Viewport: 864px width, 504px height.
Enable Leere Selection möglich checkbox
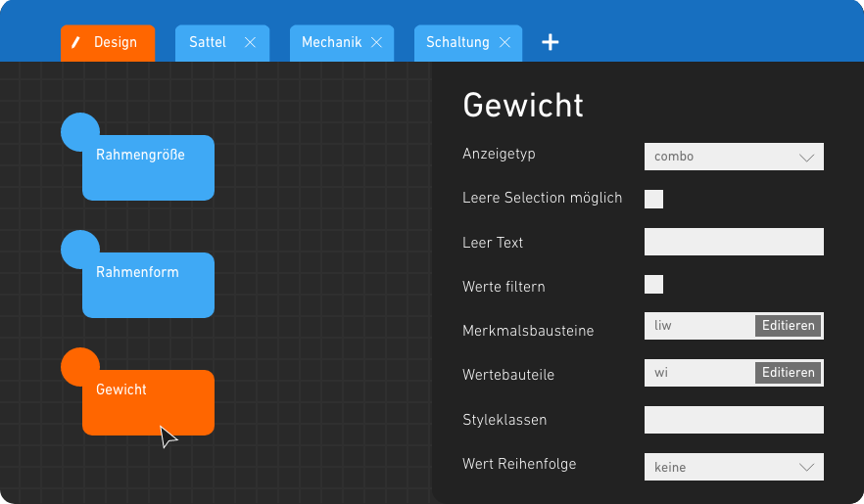point(653,200)
